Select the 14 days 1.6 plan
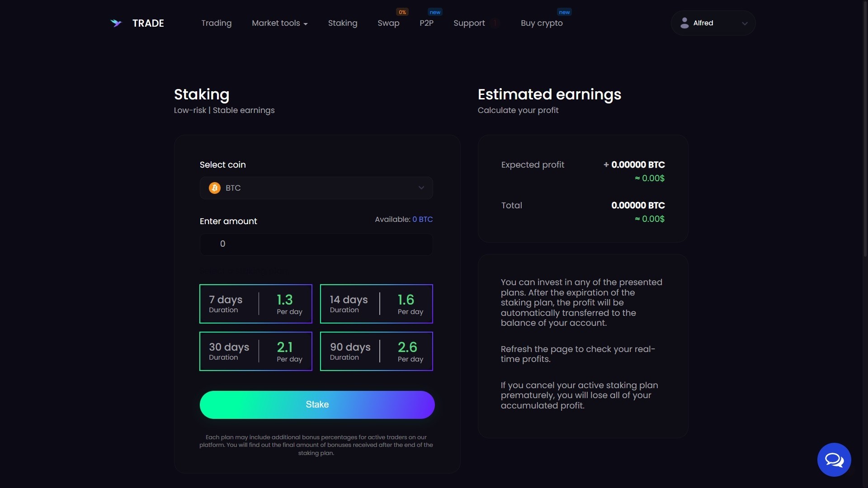Screen dimensions: 868x488 point(376,304)
